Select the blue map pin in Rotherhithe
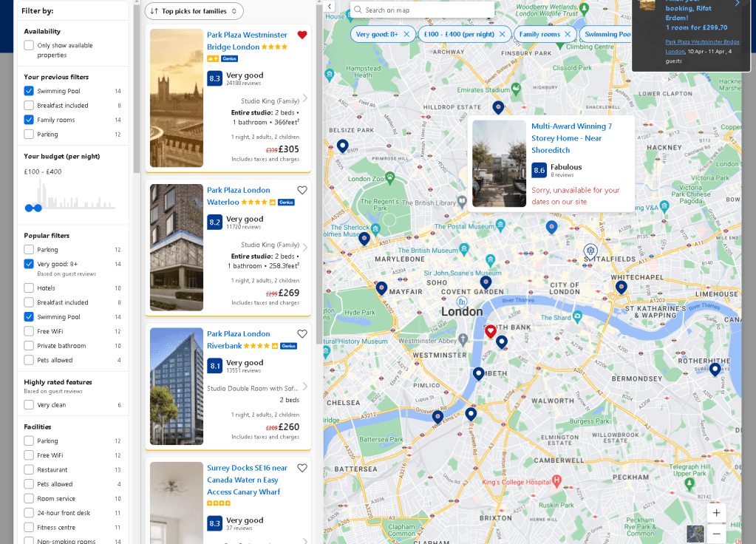 tap(715, 370)
